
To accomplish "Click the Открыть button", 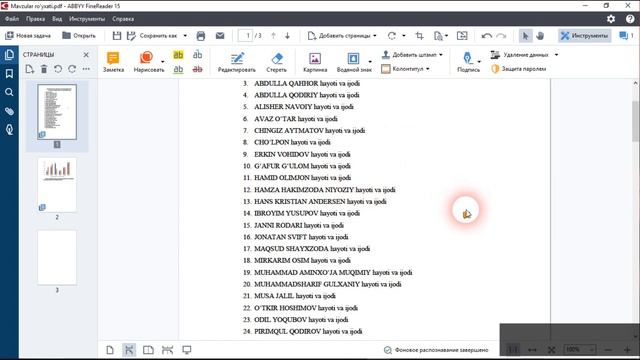I will click(x=79, y=36).
